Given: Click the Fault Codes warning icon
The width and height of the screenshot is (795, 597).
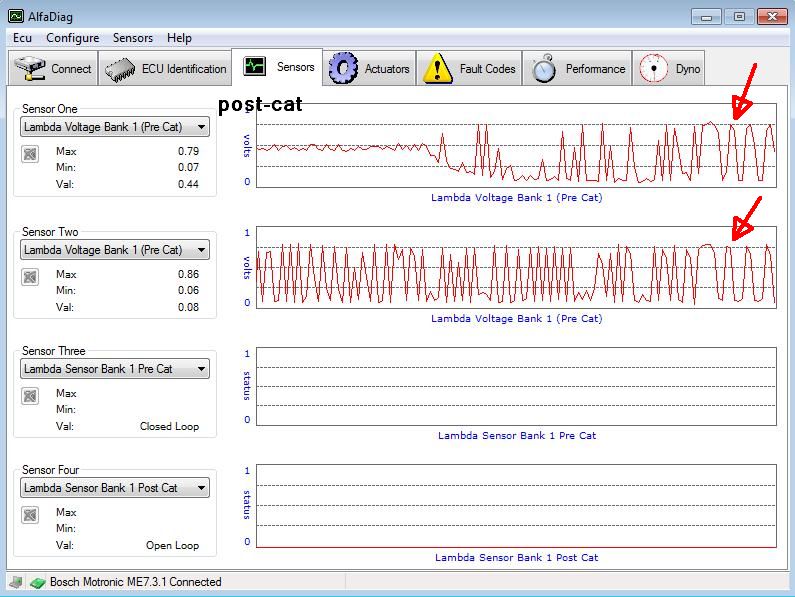Looking at the screenshot, I should click(438, 68).
